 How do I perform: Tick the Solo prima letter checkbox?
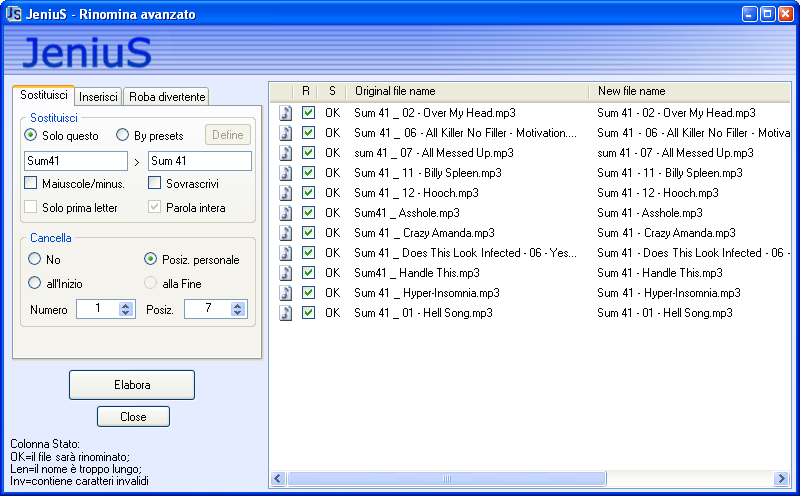coord(31,207)
